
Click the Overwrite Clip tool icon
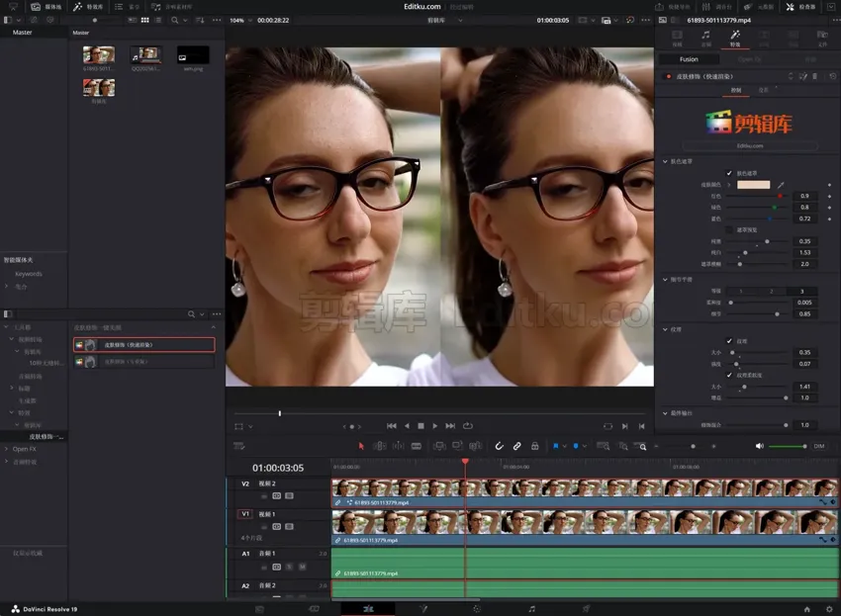[457, 446]
